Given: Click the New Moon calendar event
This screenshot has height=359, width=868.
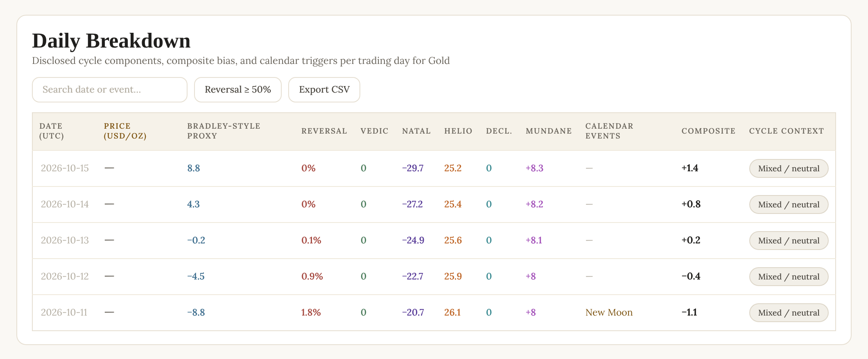Looking at the screenshot, I should click(x=609, y=313).
